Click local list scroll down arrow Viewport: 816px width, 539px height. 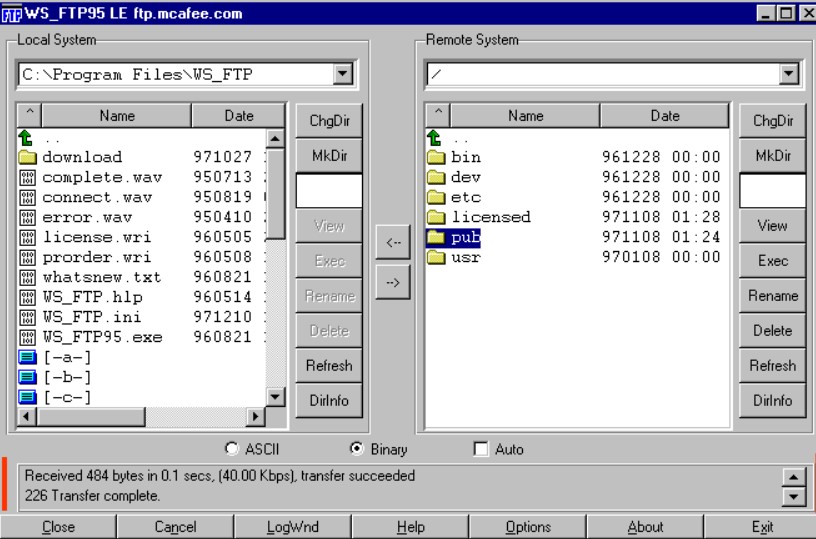275,397
